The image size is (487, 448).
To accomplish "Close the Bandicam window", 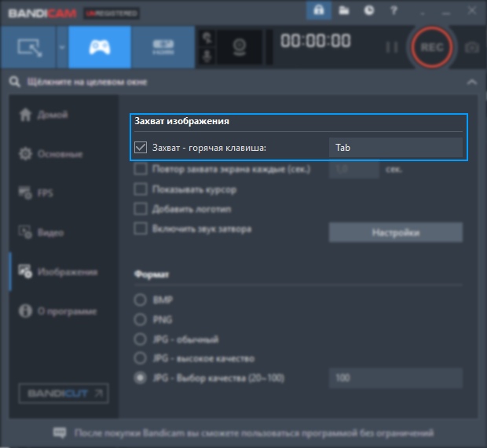I will pyautogui.click(x=472, y=10).
